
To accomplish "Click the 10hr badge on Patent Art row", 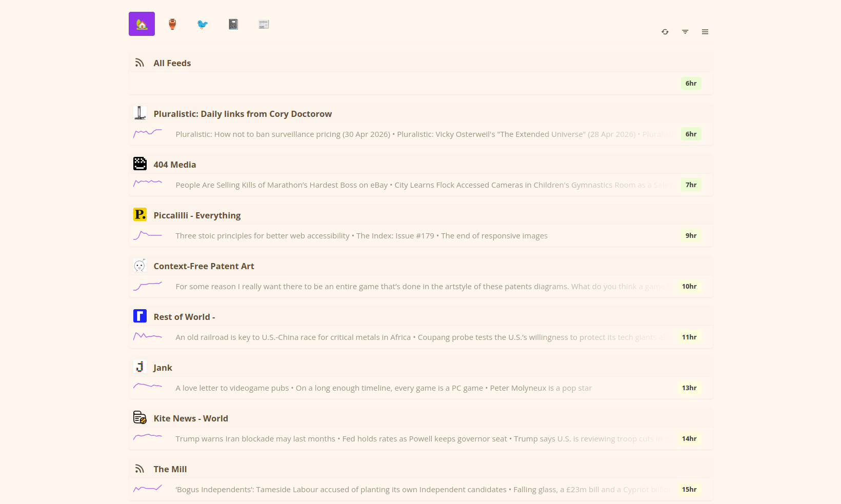I will click(689, 286).
